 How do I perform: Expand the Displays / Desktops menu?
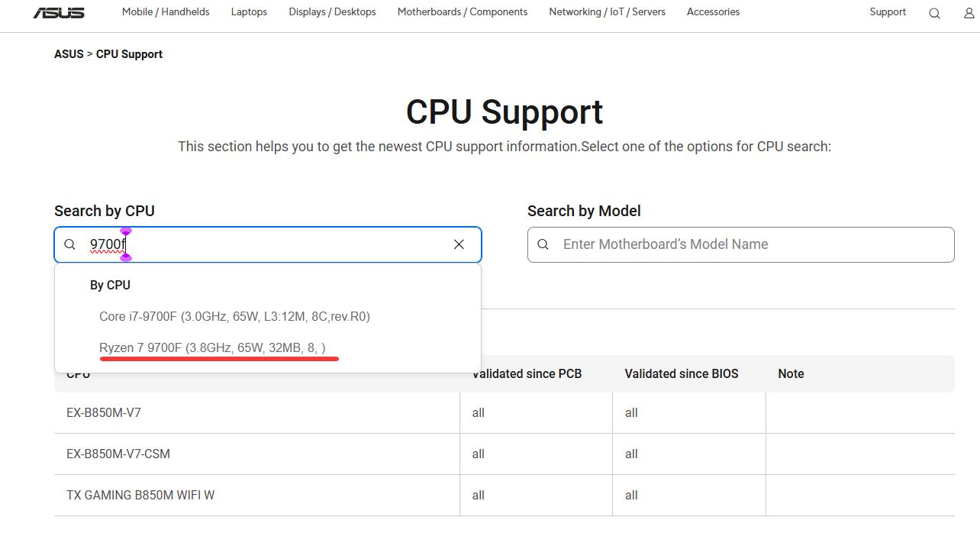click(x=332, y=12)
